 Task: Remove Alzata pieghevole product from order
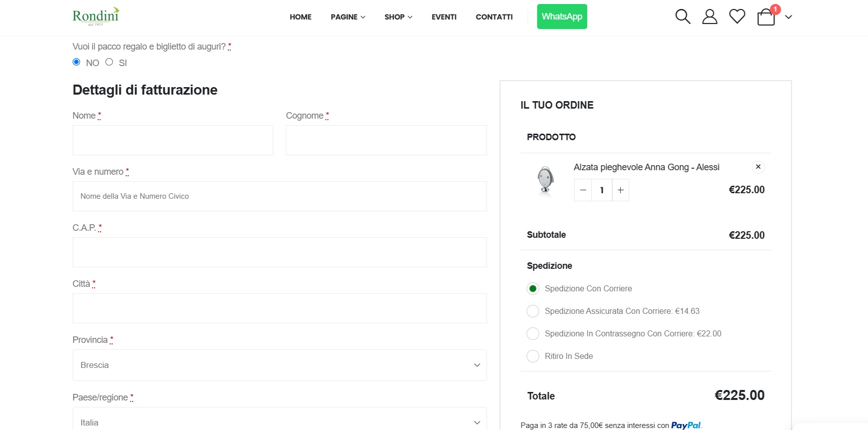(x=758, y=167)
